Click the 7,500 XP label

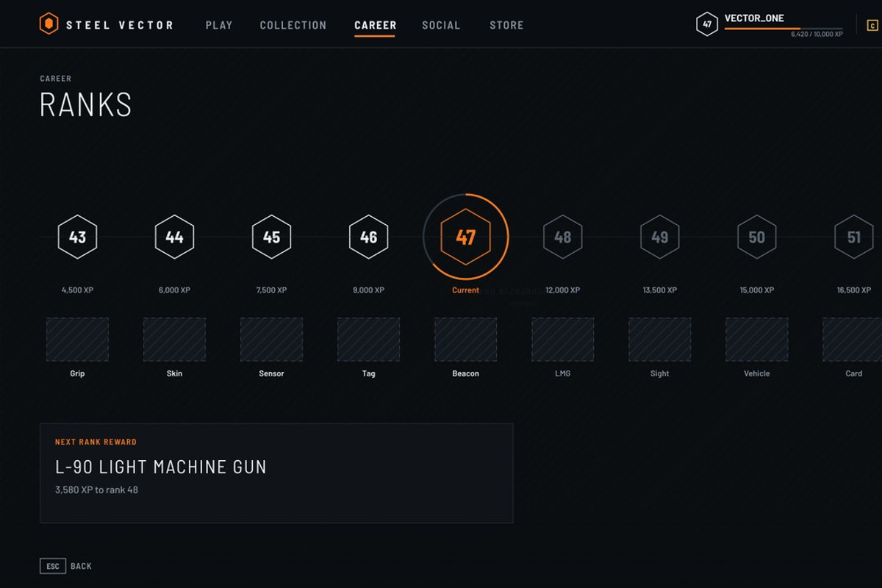[x=271, y=290]
